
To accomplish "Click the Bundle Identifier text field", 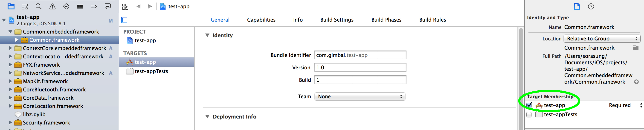I will click(360, 55).
